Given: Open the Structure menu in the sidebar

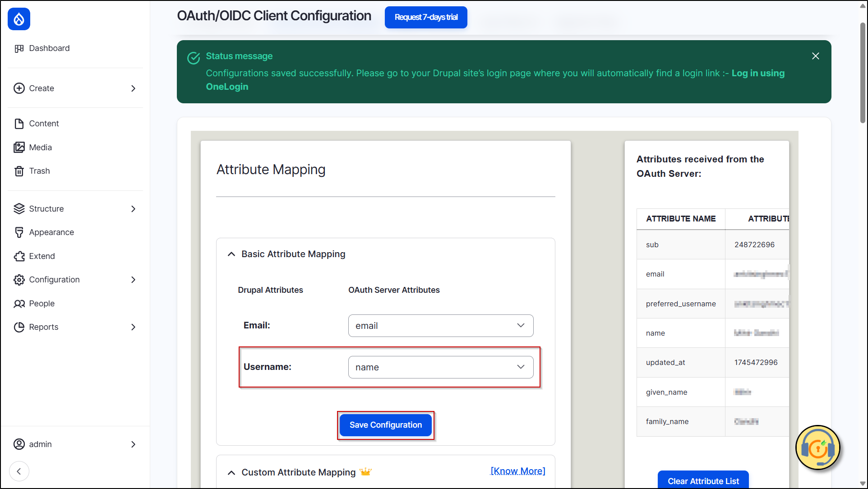Looking at the screenshot, I should click(x=46, y=208).
